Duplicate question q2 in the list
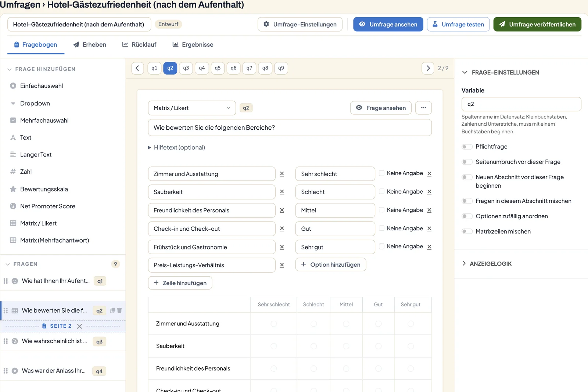The height and width of the screenshot is (392, 588). click(112, 310)
